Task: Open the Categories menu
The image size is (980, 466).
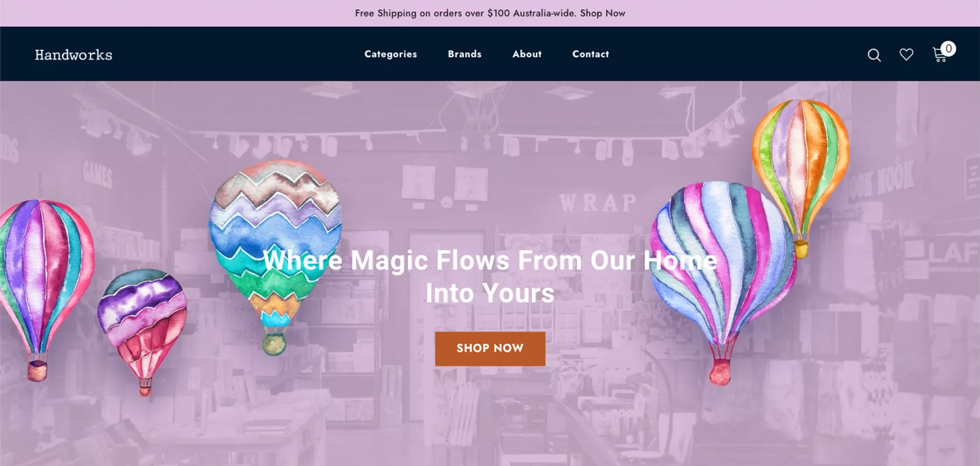Action: [x=391, y=54]
